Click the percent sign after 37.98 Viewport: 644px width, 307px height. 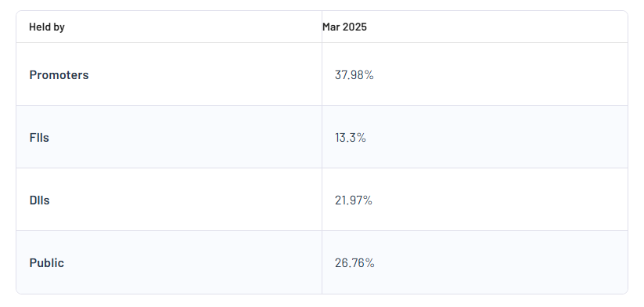[369, 75]
